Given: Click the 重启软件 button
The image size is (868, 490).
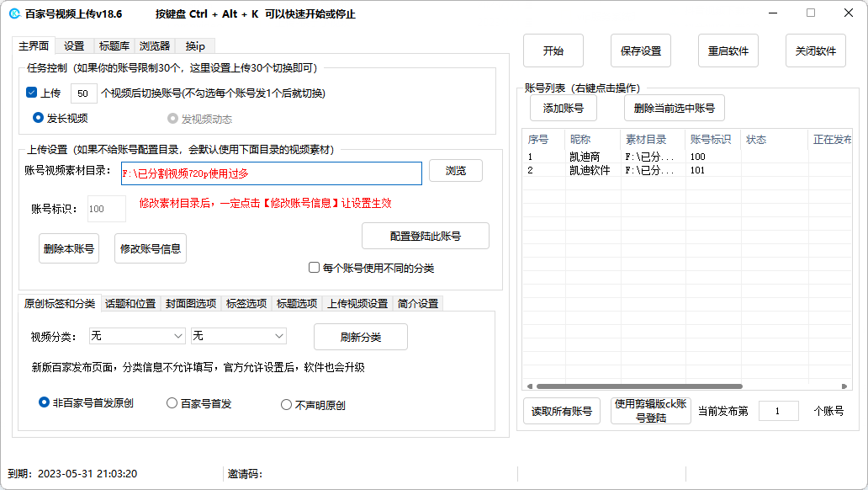Looking at the screenshot, I should 728,51.
